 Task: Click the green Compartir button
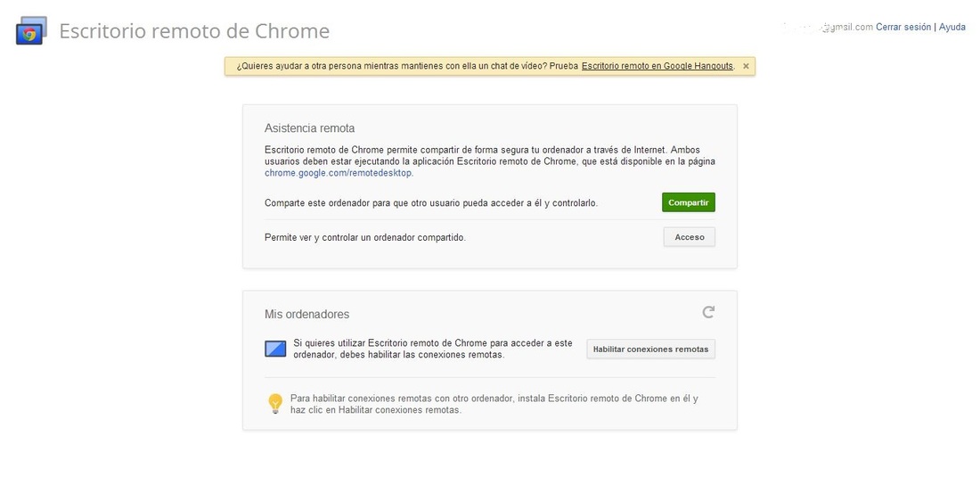(x=688, y=202)
